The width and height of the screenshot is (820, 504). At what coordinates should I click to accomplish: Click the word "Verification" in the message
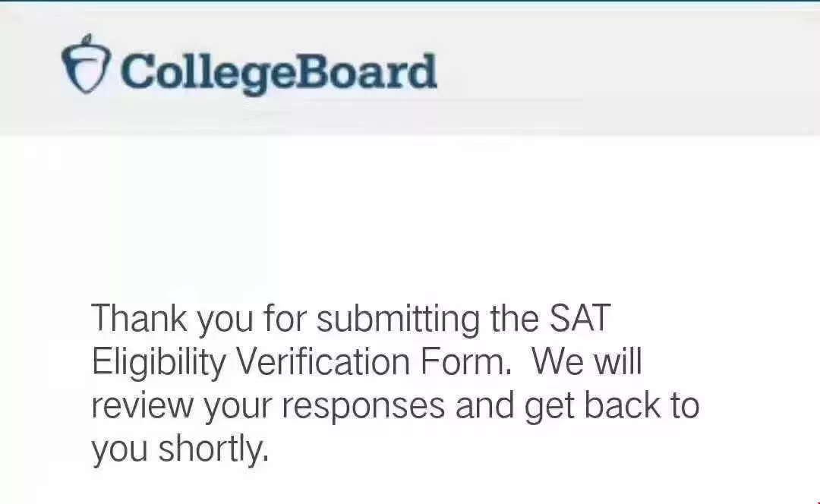[323, 361]
